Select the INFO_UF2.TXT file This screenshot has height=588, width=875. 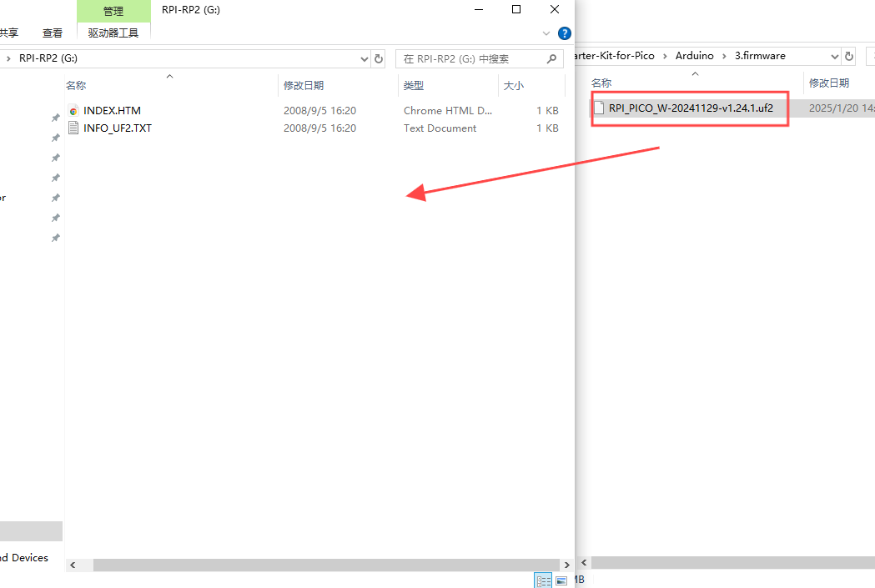(117, 128)
